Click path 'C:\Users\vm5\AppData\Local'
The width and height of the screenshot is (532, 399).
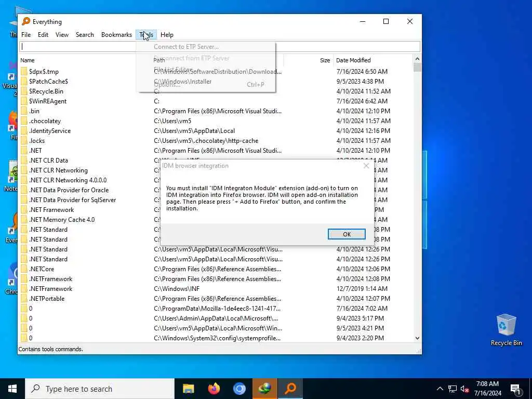coord(194,130)
